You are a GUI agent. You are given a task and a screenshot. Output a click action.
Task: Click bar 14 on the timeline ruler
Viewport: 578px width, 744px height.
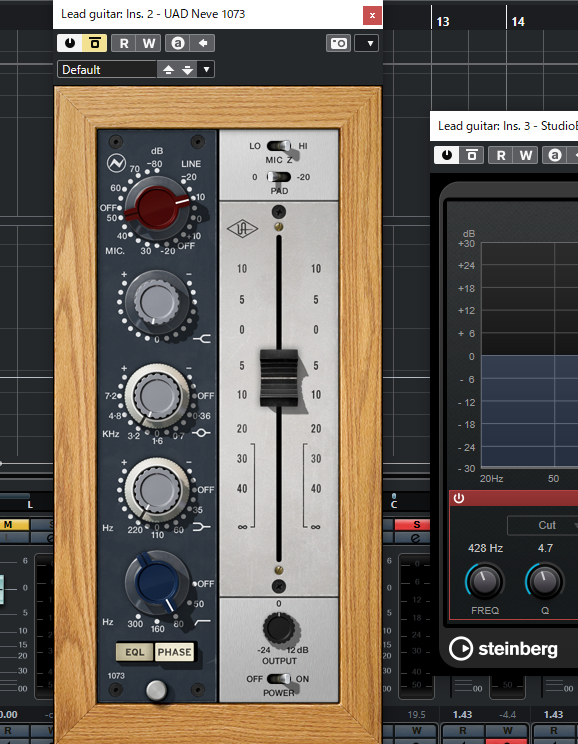click(x=518, y=21)
